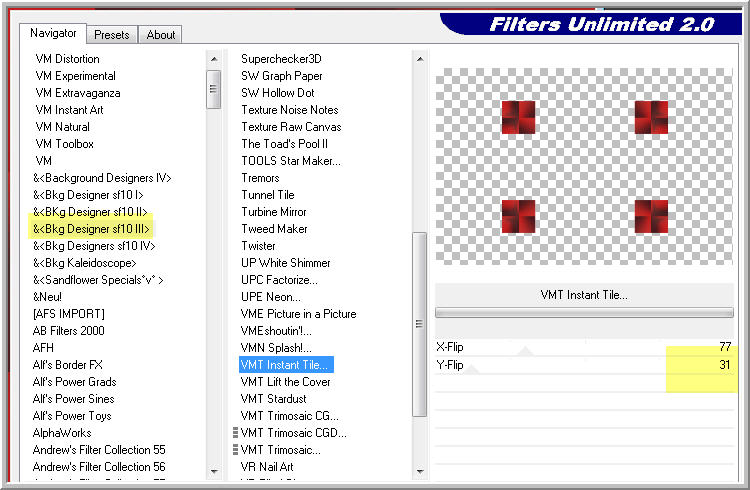Click filter list scroll-down arrow
750x490 pixels.
click(x=419, y=471)
